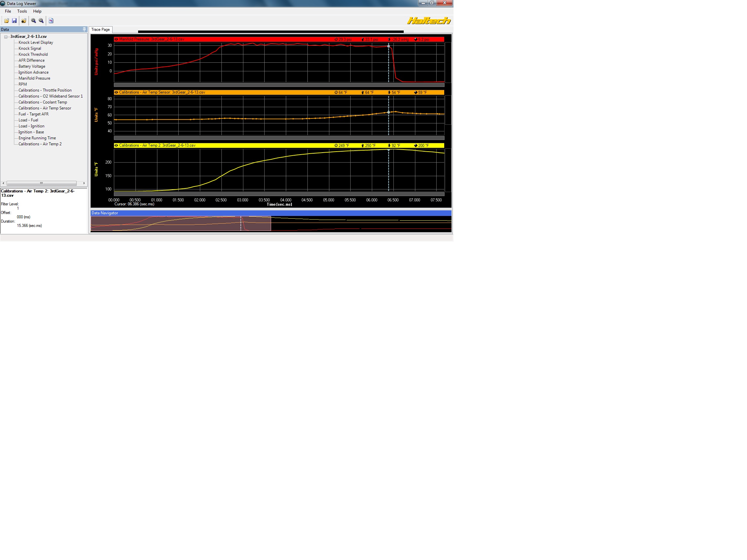This screenshot has width=747, height=560.
Task: Click the open log file folder icon
Action: [6, 21]
